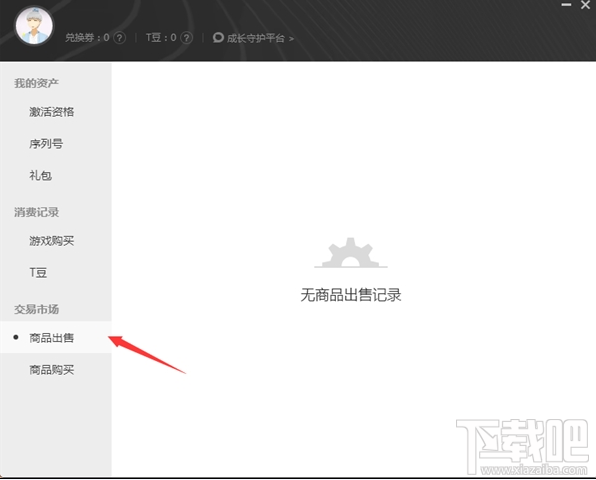Minimize the window
Screen dimensions: 596x480
click(566, 5)
